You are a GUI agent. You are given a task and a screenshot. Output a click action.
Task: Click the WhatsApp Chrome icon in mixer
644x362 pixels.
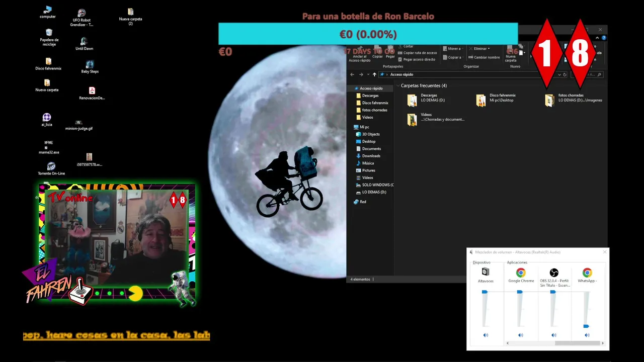pyautogui.click(x=587, y=273)
